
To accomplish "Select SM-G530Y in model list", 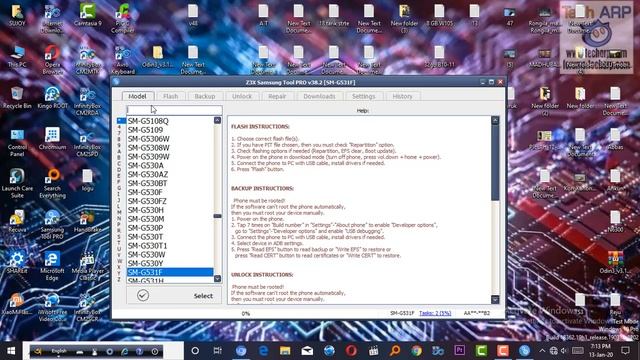I will pyautogui.click(x=170, y=264).
